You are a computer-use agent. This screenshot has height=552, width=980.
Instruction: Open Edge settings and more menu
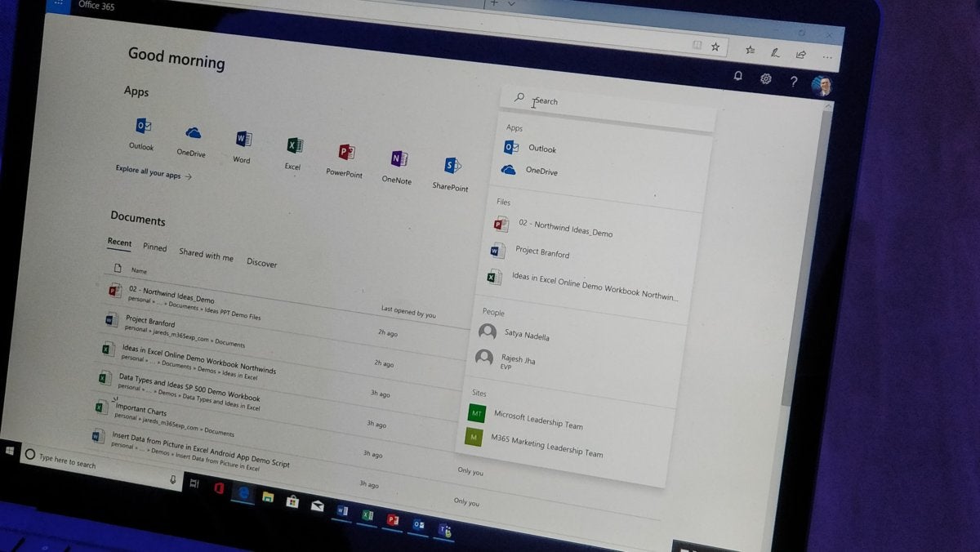[828, 58]
